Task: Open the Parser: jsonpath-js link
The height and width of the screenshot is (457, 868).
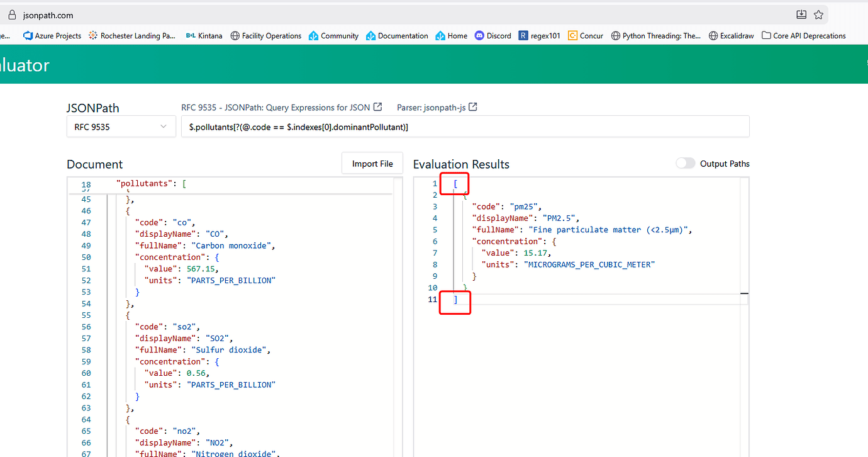Action: tap(437, 107)
